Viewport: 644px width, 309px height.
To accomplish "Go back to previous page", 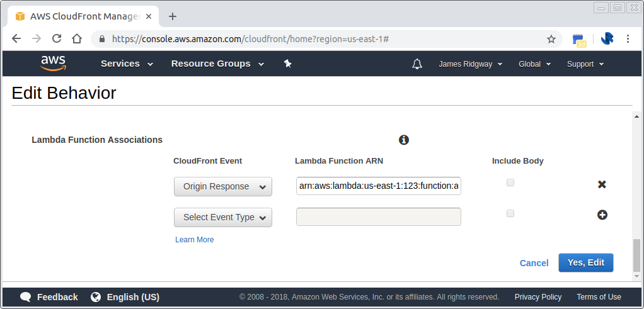I will tap(16, 38).
